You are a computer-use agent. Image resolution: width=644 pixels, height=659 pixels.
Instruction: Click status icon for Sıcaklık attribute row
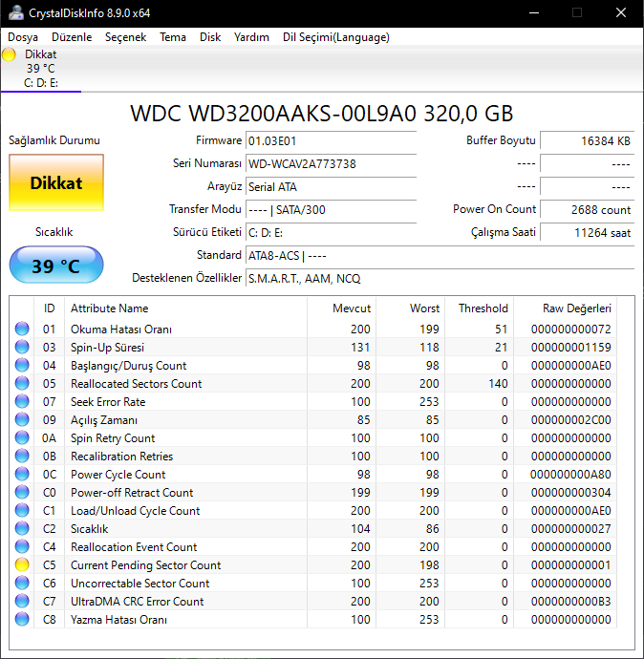click(x=22, y=528)
